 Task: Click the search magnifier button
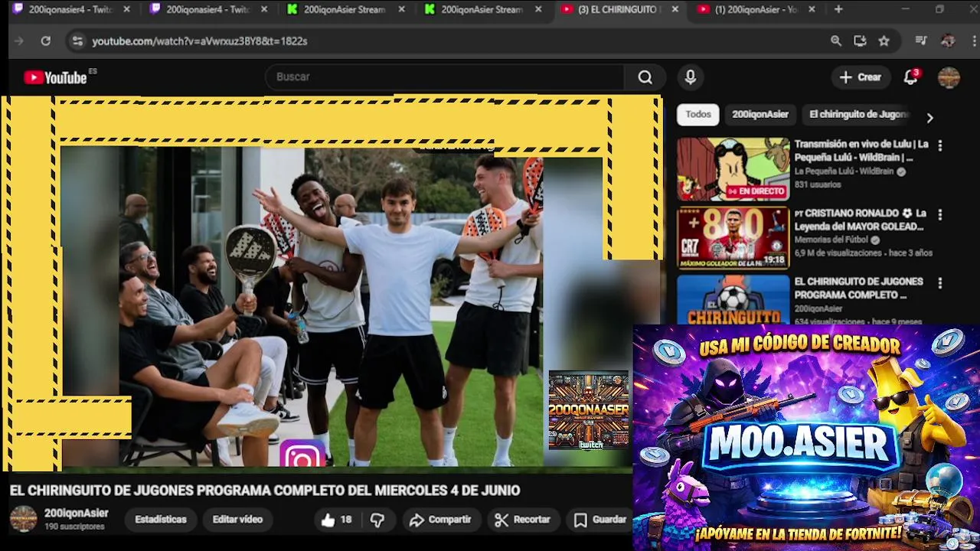pos(645,77)
